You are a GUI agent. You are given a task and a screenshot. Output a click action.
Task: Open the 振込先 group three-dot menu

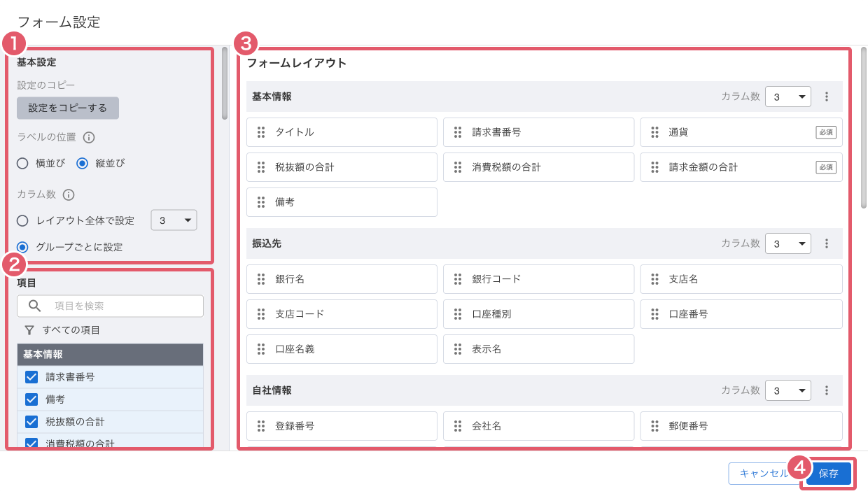[x=827, y=243]
